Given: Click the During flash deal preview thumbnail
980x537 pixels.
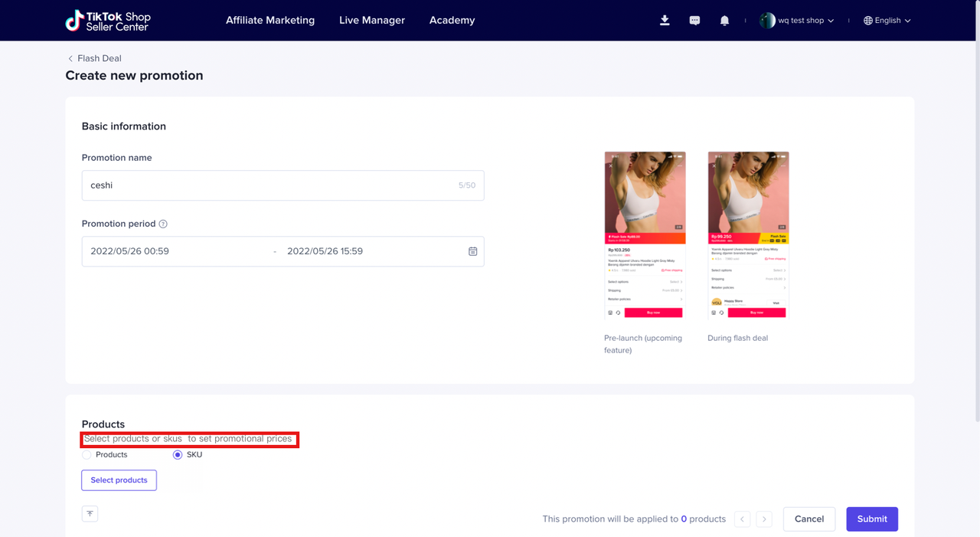Looking at the screenshot, I should (x=748, y=235).
